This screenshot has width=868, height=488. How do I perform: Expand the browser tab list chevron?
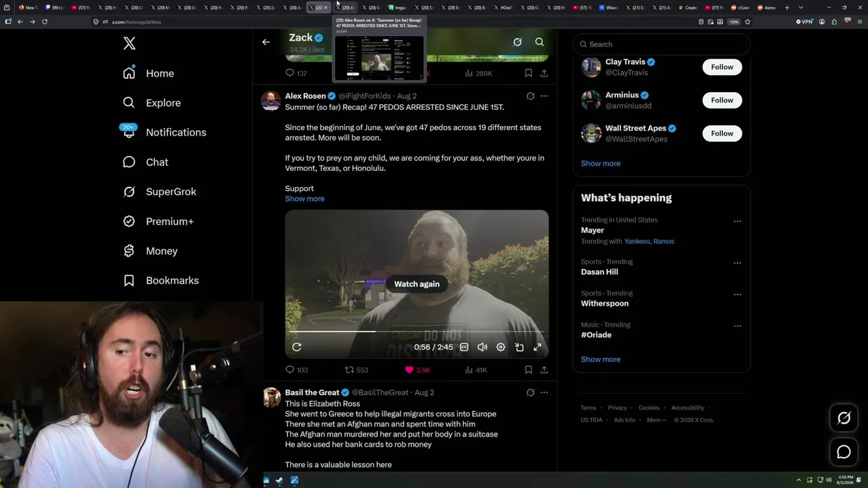point(801,7)
